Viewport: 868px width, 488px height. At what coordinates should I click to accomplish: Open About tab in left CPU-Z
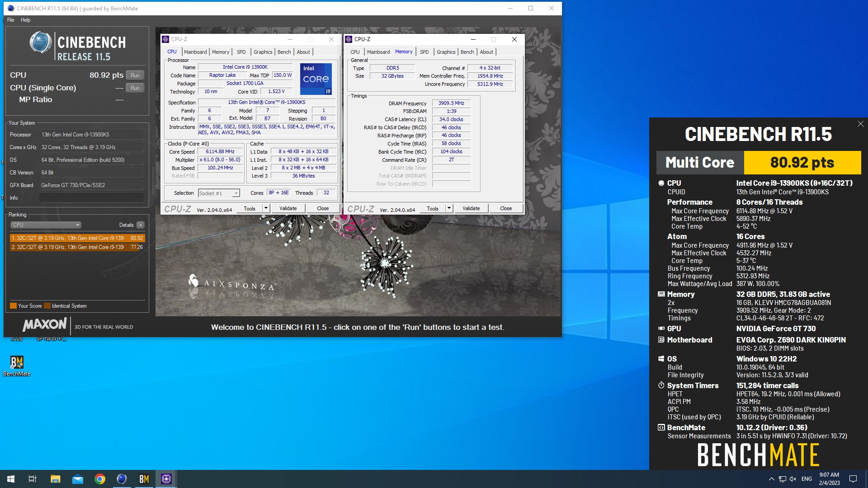click(x=303, y=52)
